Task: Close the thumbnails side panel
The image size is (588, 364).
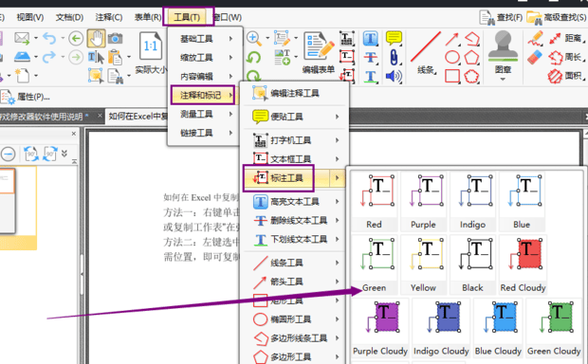Action: [x=74, y=134]
